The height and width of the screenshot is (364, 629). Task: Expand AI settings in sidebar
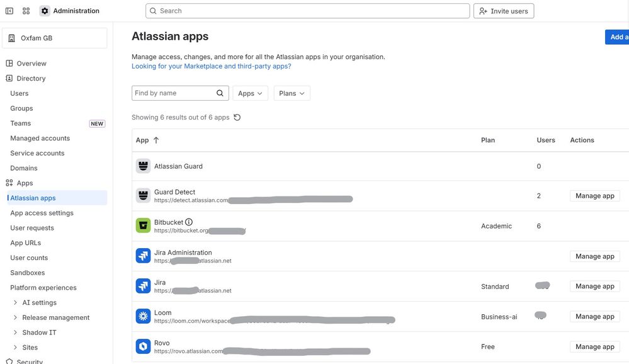(15, 302)
